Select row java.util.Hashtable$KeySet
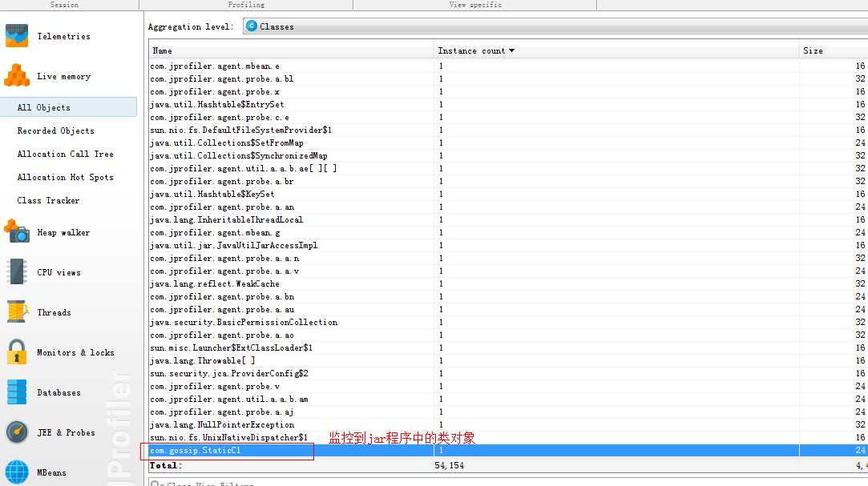 [508, 194]
